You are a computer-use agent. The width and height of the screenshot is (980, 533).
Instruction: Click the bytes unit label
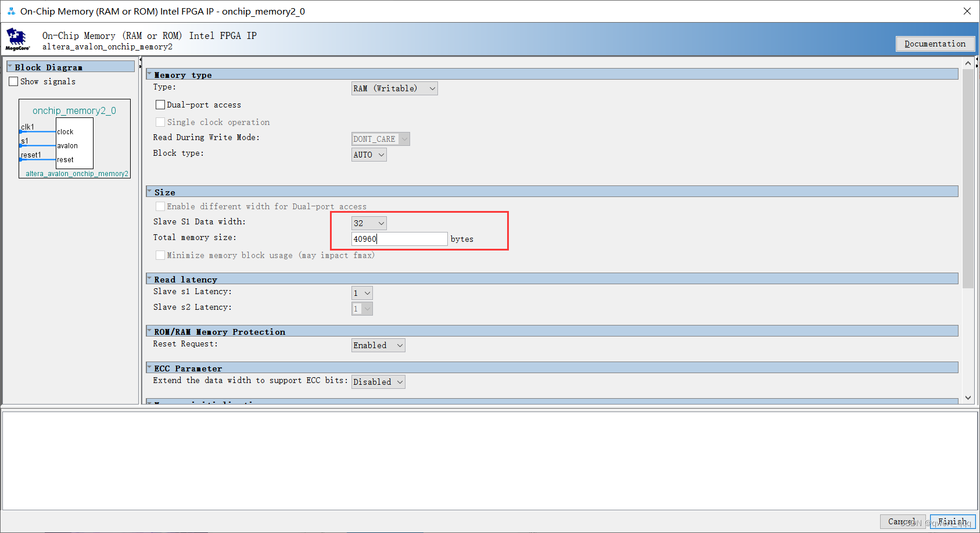tap(462, 239)
